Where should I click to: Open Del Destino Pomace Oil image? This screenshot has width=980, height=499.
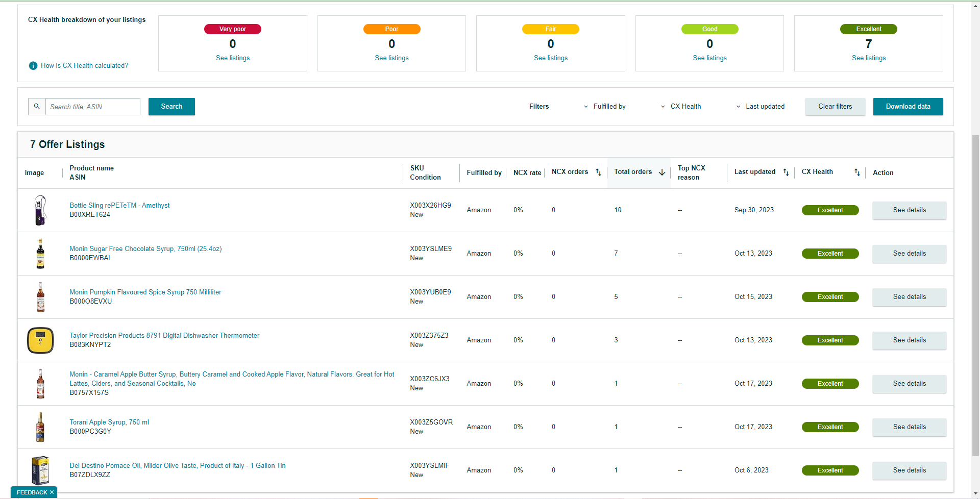(40, 470)
